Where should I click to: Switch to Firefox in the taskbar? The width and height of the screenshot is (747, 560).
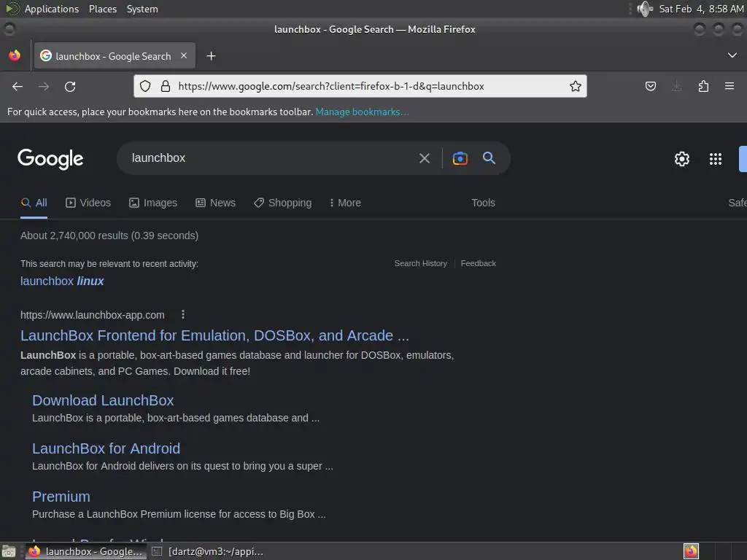86,551
